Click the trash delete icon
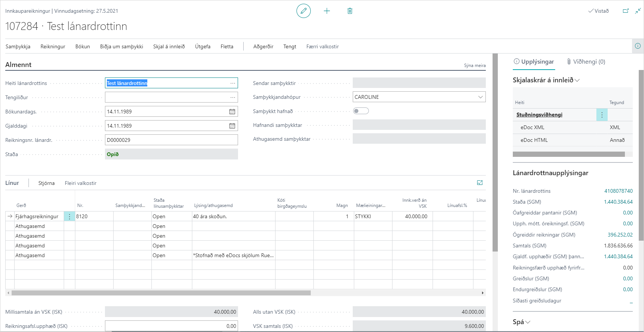Viewport: 644px width, 332px height. pyautogui.click(x=350, y=11)
